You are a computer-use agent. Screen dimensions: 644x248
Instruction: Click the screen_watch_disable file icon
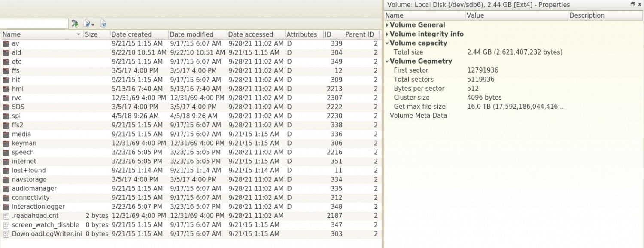[6, 224]
